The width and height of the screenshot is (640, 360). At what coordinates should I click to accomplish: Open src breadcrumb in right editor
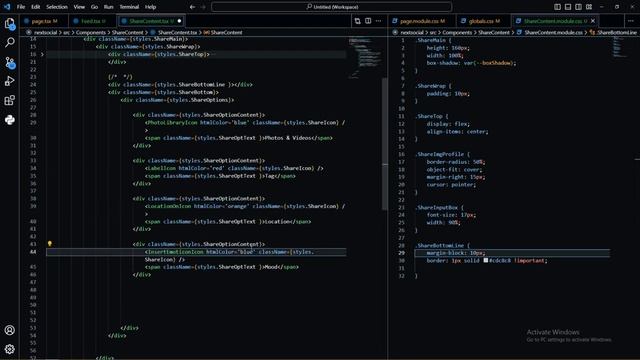pyautogui.click(x=433, y=32)
